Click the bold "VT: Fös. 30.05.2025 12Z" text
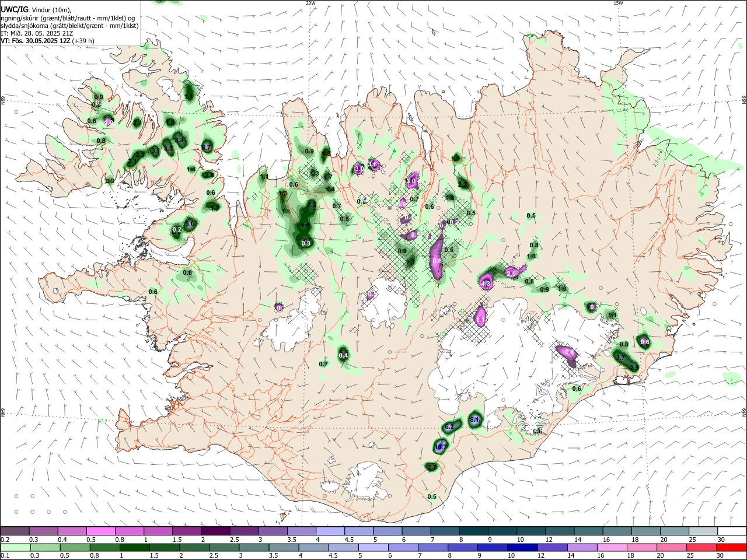Viewport: 747px width, 560px height. (35, 41)
